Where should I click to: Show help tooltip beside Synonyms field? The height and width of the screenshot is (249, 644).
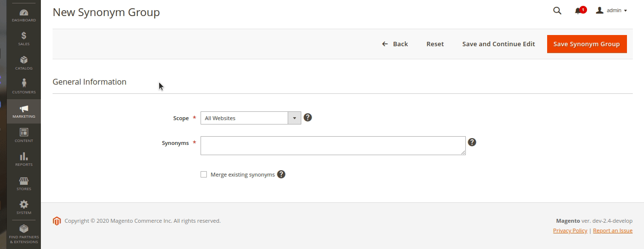tap(472, 142)
